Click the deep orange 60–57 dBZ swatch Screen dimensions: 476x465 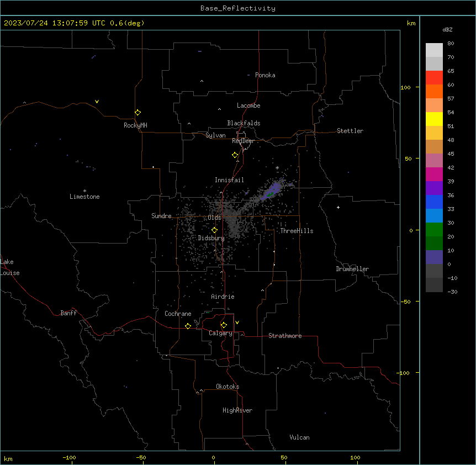pyautogui.click(x=434, y=91)
